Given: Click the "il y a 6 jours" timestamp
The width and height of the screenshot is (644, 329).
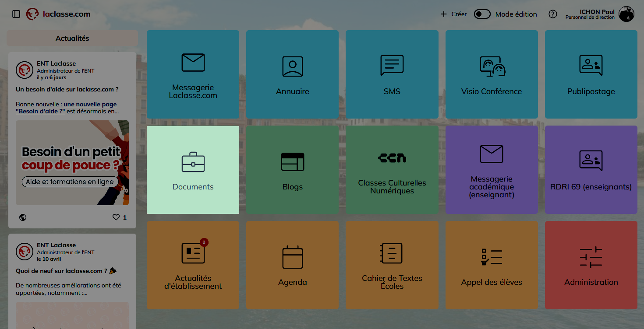Looking at the screenshot, I should (x=52, y=77).
